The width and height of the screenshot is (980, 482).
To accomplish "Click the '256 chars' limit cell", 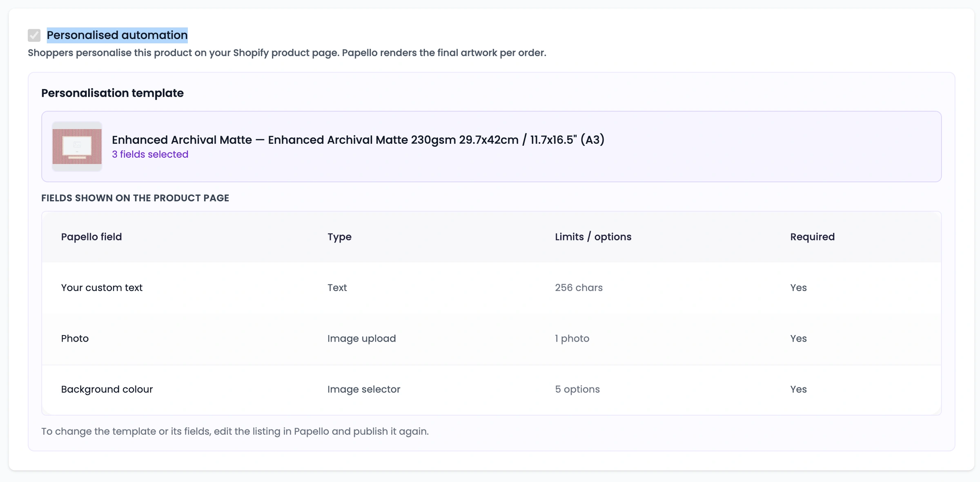I will point(579,288).
